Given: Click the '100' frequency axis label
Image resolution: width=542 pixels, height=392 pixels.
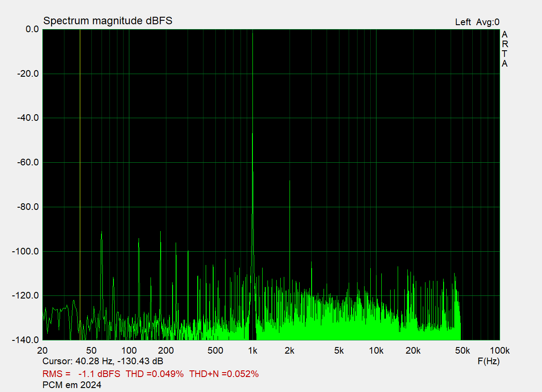Looking at the screenshot, I should 129,351.
